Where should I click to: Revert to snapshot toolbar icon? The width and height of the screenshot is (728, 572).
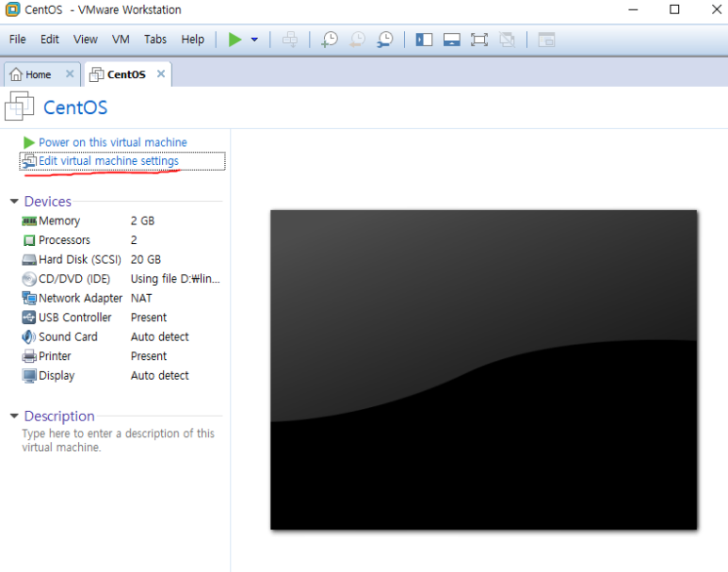click(357, 40)
